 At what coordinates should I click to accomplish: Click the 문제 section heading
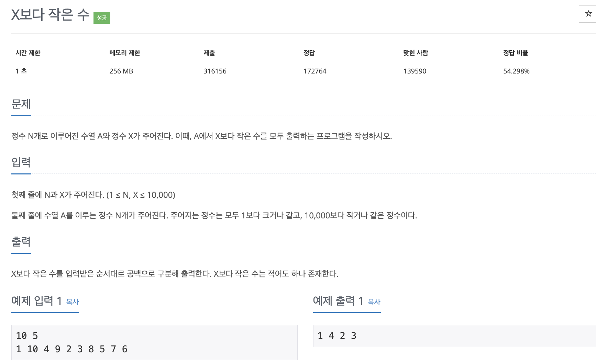21,104
